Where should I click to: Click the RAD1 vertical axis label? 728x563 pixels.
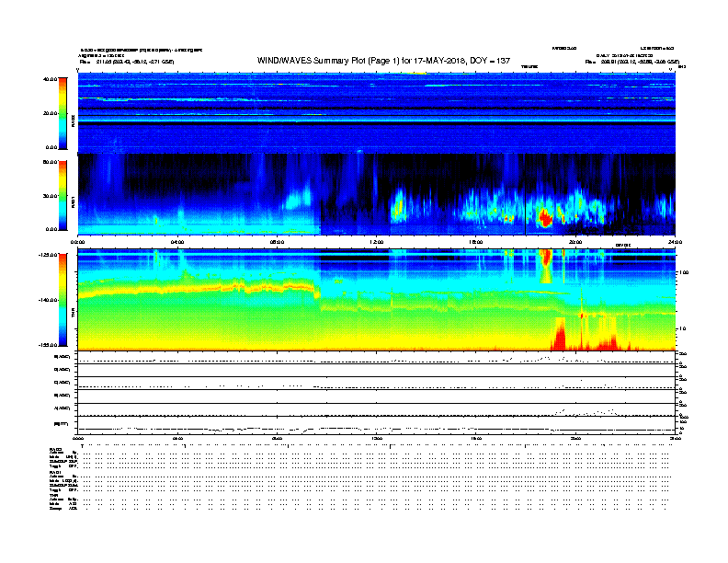[x=73, y=202]
